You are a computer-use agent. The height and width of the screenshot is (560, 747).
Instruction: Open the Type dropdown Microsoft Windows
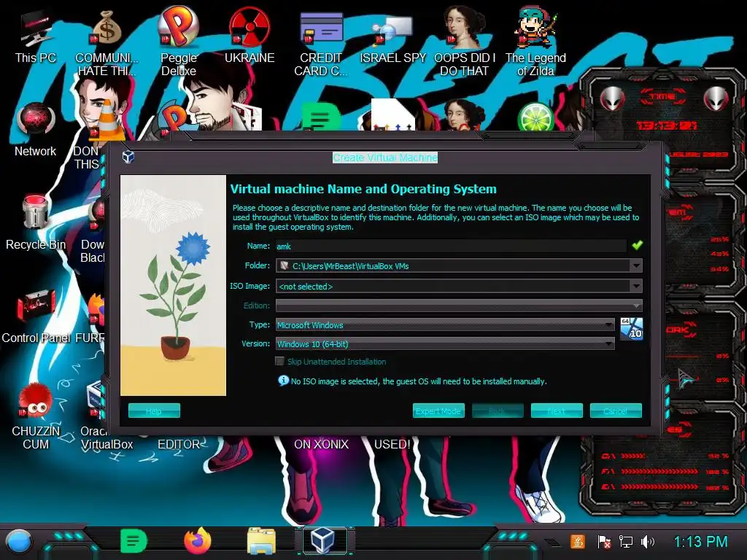445,324
